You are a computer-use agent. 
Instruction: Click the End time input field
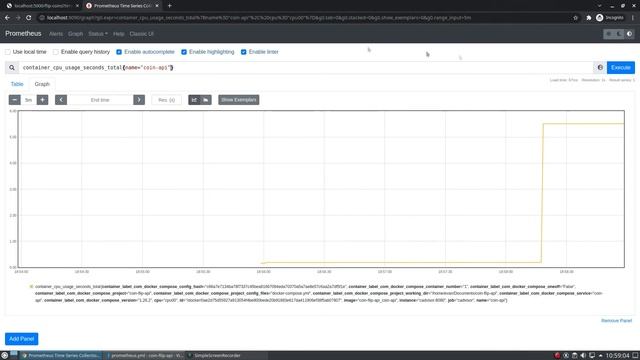point(100,100)
